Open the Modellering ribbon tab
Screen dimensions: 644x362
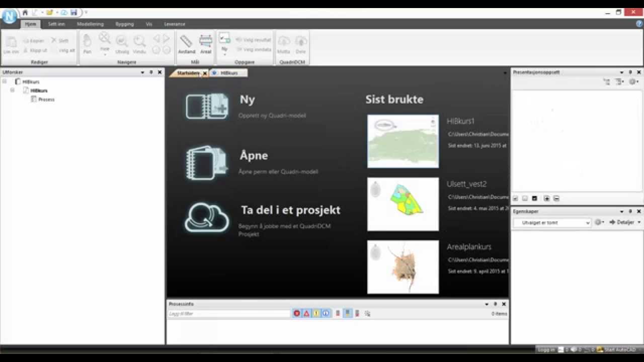point(91,24)
